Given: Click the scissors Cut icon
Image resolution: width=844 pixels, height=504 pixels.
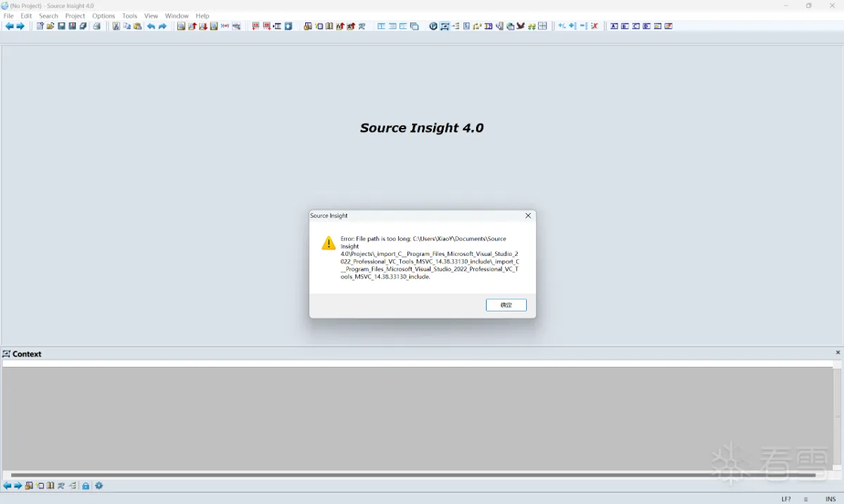Looking at the screenshot, I should click(116, 26).
